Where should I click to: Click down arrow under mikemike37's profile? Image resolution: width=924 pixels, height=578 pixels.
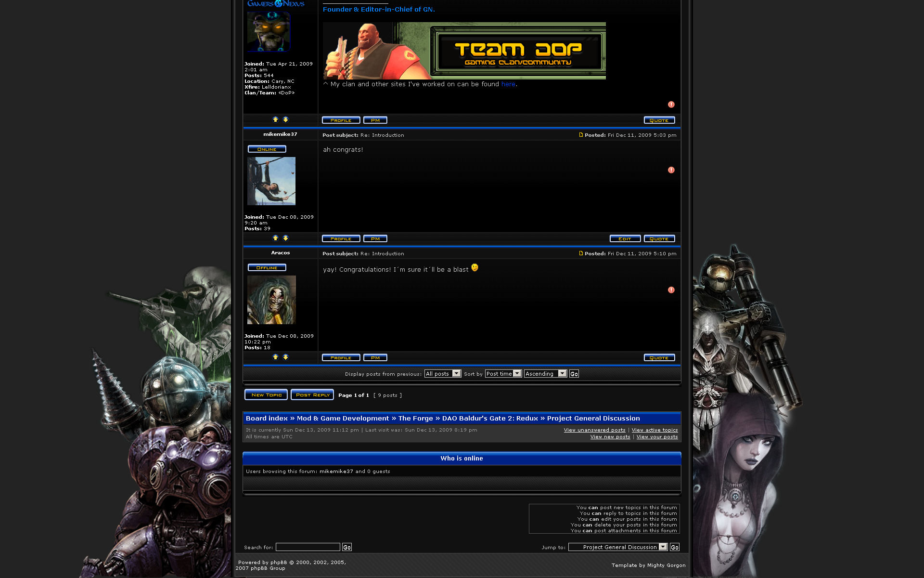[x=285, y=238]
